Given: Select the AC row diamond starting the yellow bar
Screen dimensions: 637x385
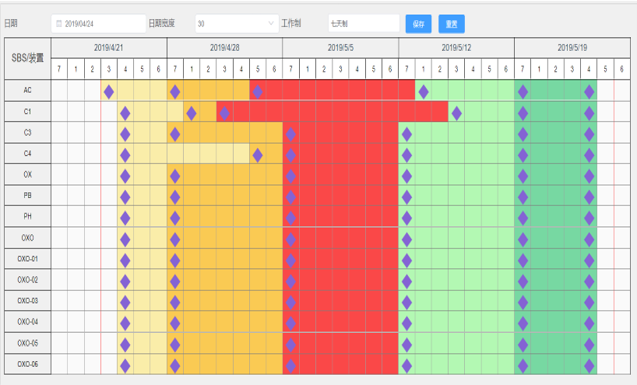Looking at the screenshot, I should [x=108, y=92].
